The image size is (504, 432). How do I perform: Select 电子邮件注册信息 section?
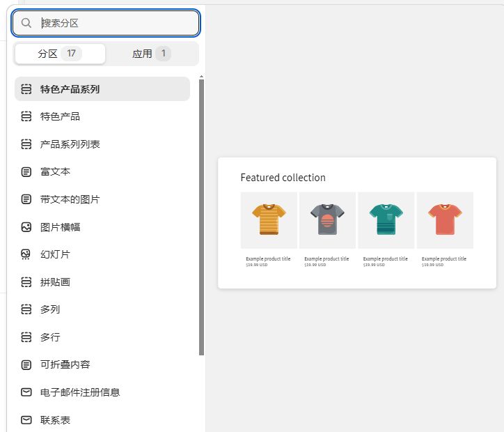(102, 392)
